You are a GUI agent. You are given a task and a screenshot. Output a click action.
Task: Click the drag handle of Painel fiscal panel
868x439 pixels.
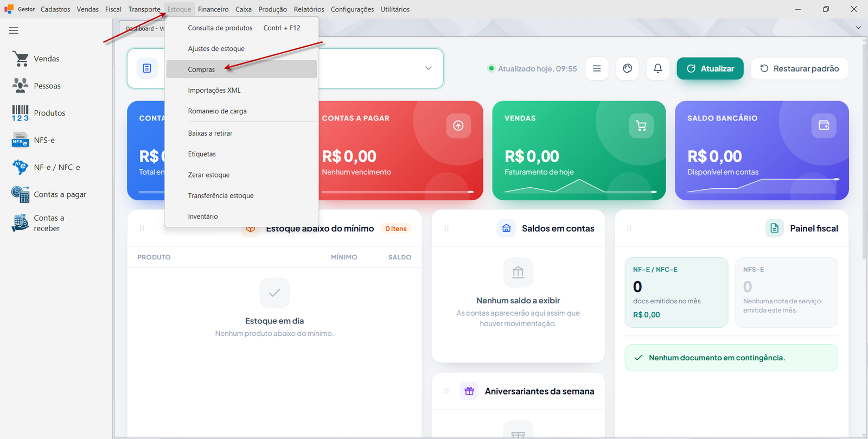pyautogui.click(x=629, y=228)
